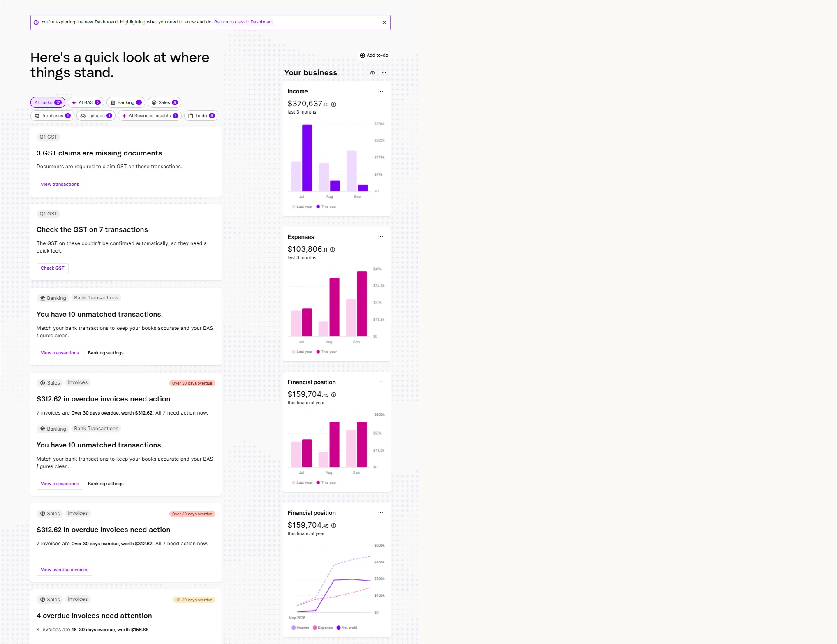Image resolution: width=837 pixels, height=644 pixels.
Task: Click the sparkle icon on the AI BAS chip
Action: (x=74, y=103)
